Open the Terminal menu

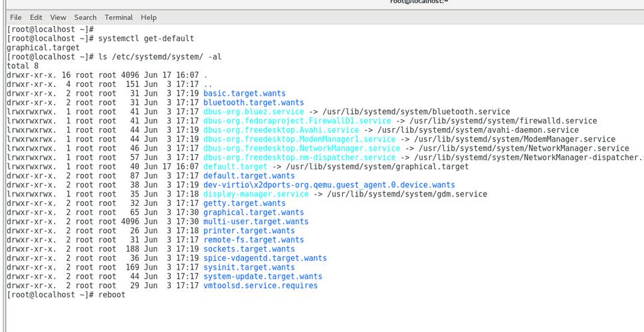point(118,18)
